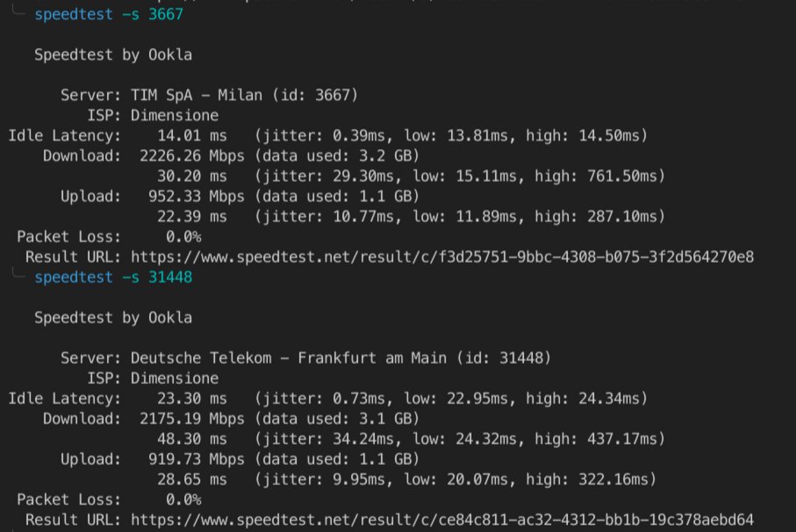Open the speedtest result URL ending in 3f2d564270e8
796x532 pixels.
[x=442, y=256]
